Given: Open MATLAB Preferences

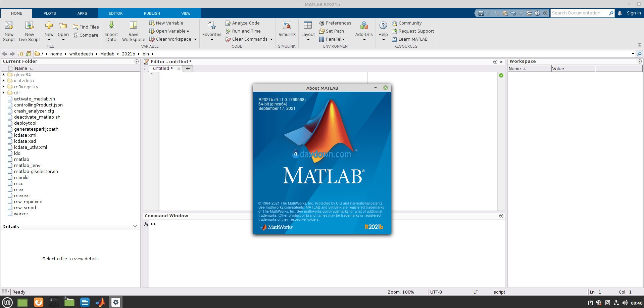Looking at the screenshot, I should point(335,23).
